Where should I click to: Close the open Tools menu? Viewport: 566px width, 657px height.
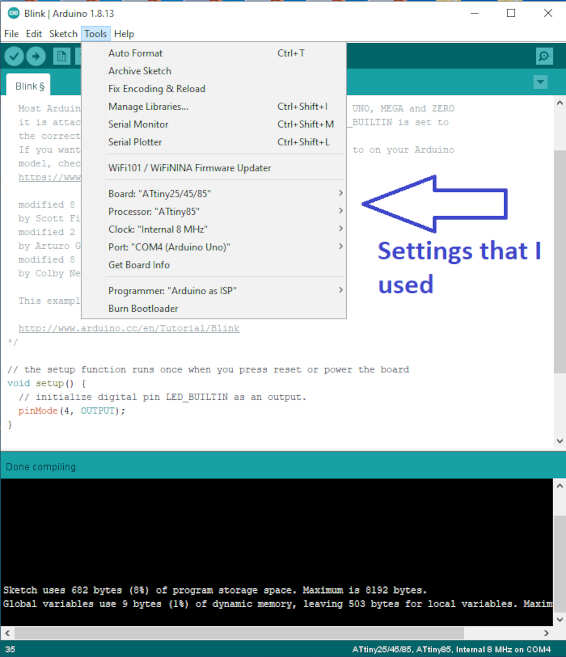(96, 34)
